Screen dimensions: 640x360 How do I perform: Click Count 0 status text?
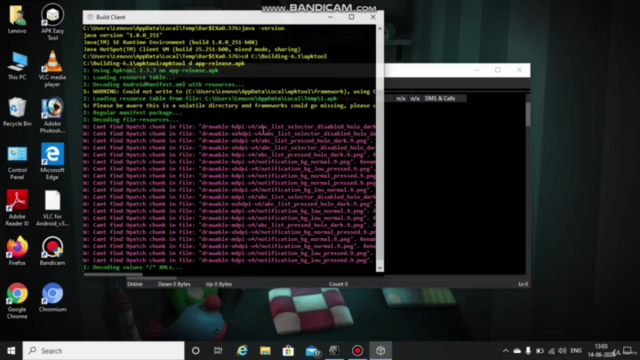click(x=338, y=284)
